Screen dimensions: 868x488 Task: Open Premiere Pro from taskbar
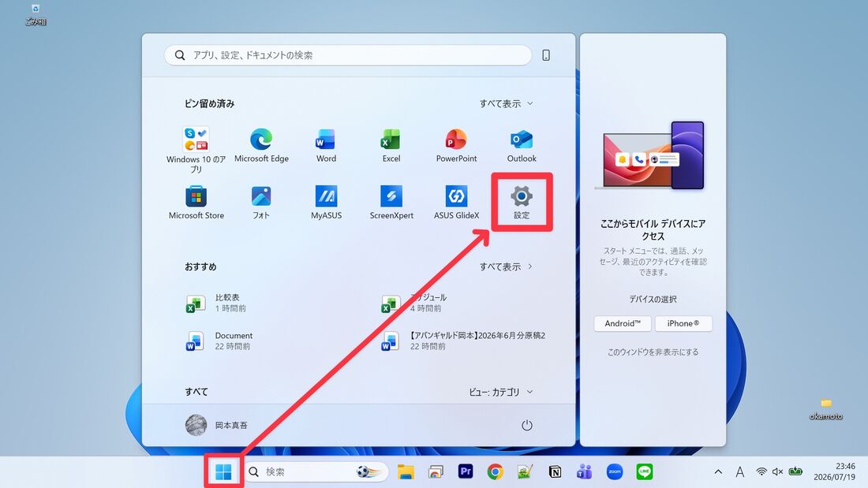(466, 471)
